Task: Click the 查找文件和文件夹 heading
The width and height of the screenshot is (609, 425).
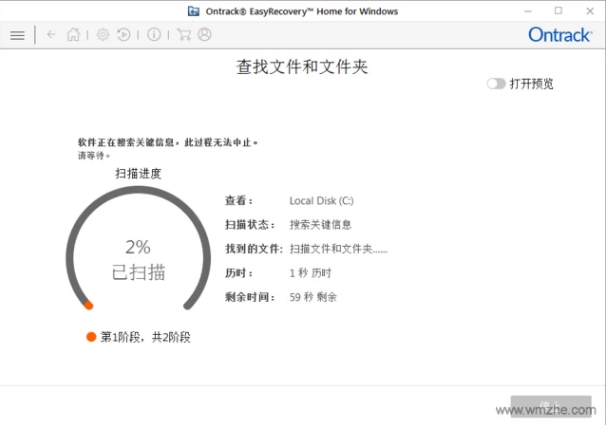Action: [x=302, y=67]
